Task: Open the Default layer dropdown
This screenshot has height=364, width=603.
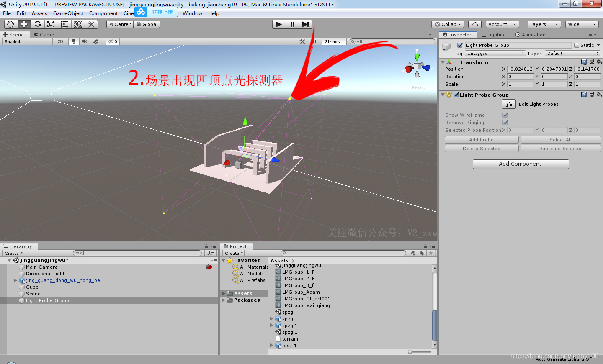Action: click(x=573, y=54)
